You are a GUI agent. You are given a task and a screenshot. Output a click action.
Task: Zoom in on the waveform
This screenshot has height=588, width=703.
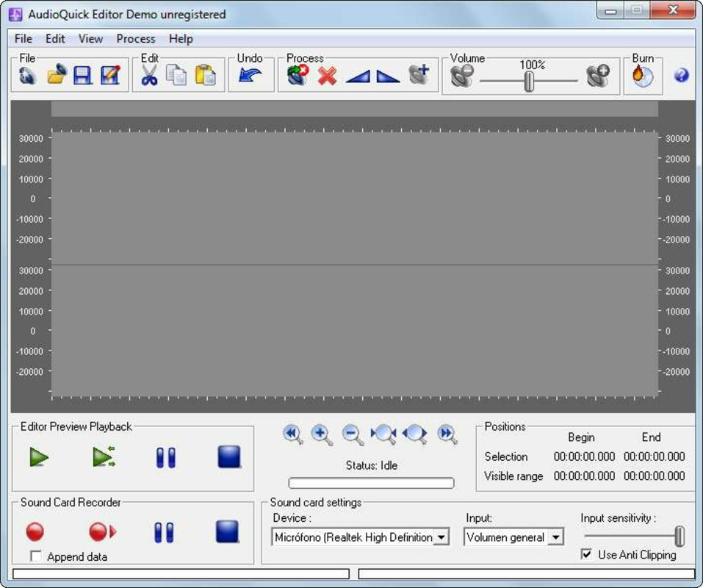[322, 434]
